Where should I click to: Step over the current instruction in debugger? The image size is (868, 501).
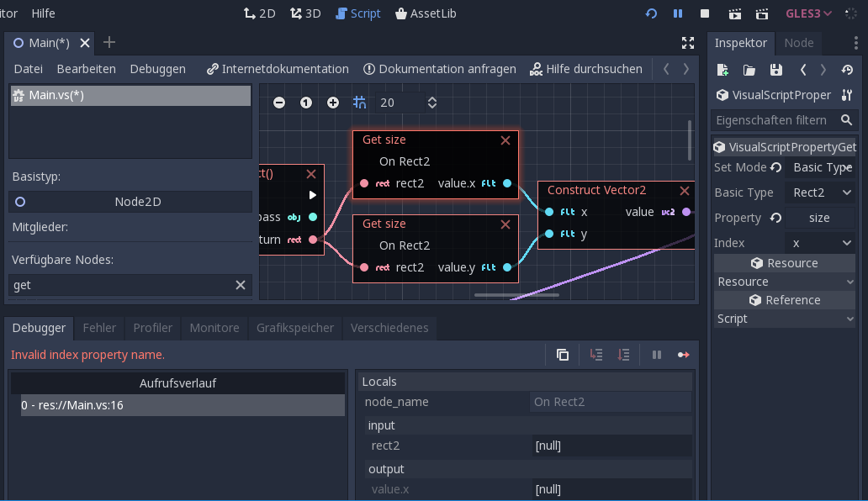[x=624, y=354]
